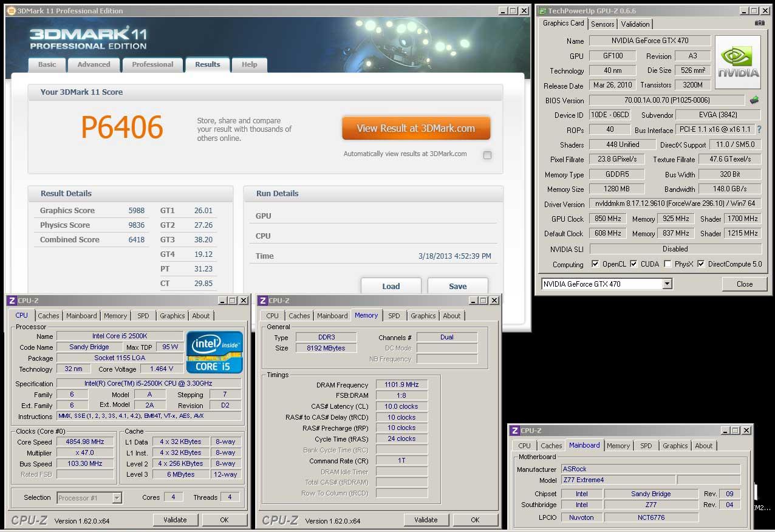
Task: Click the Combined Score value 6418
Action: pos(136,239)
